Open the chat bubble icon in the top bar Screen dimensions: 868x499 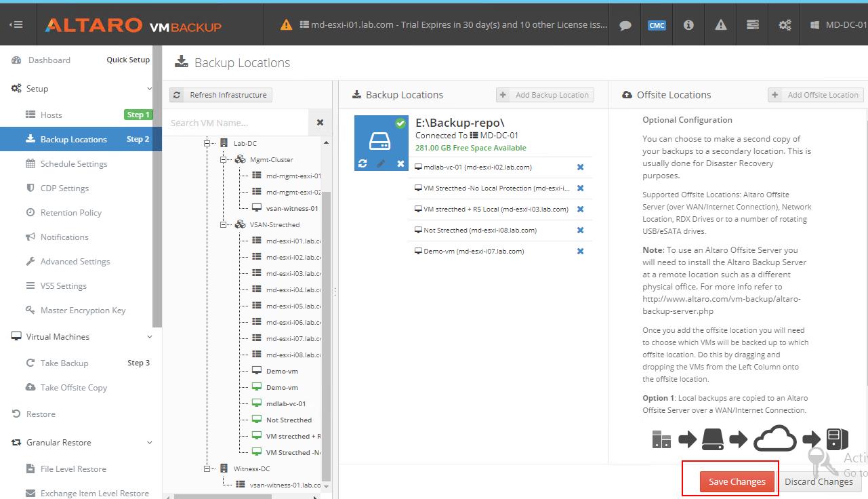(625, 25)
